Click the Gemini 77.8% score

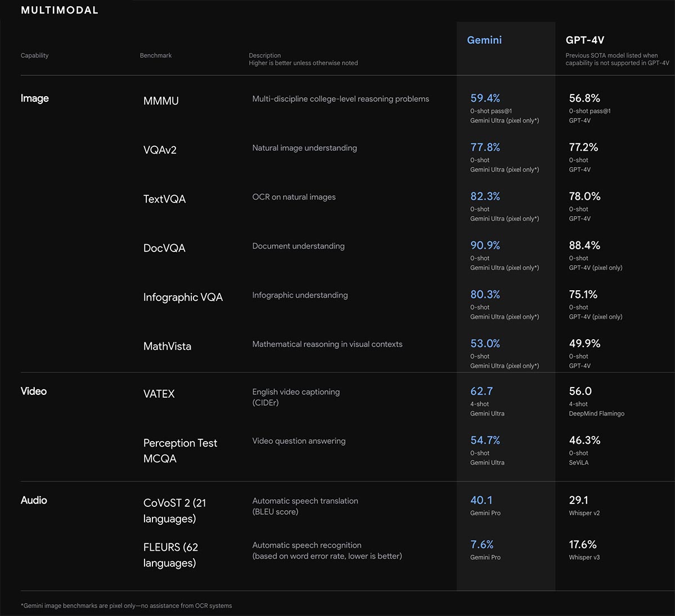click(x=485, y=147)
